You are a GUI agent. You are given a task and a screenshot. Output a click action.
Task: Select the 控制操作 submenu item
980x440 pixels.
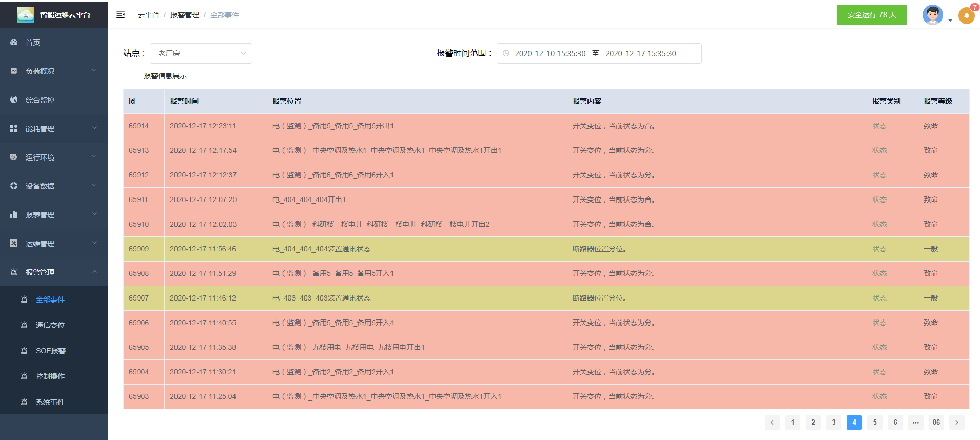pyautogui.click(x=50, y=376)
